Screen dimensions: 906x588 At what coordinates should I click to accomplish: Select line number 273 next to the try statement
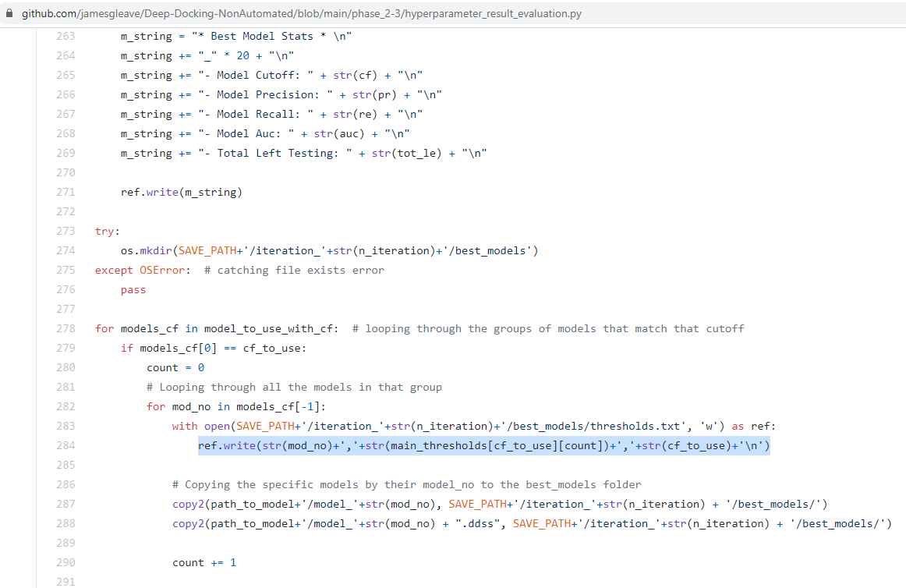(65, 230)
